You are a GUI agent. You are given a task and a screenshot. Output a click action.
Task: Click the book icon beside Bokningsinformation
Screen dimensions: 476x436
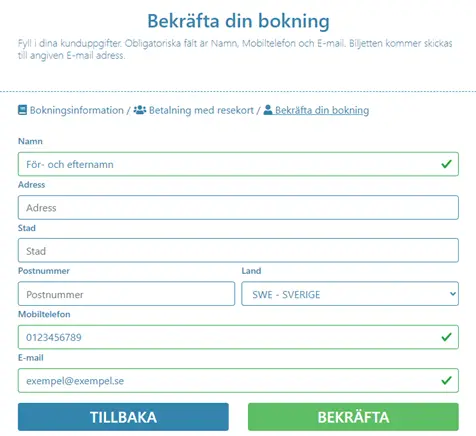(x=22, y=110)
